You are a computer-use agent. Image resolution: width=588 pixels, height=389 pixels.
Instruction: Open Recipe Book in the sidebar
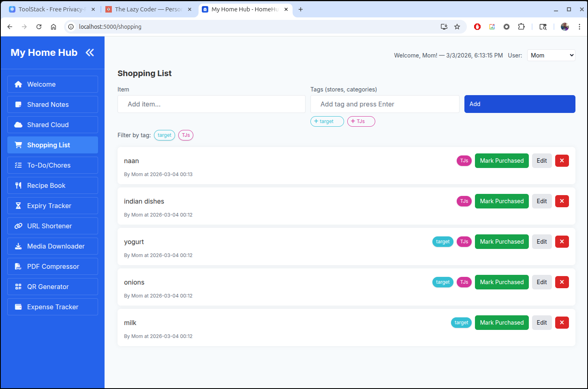tap(53, 185)
